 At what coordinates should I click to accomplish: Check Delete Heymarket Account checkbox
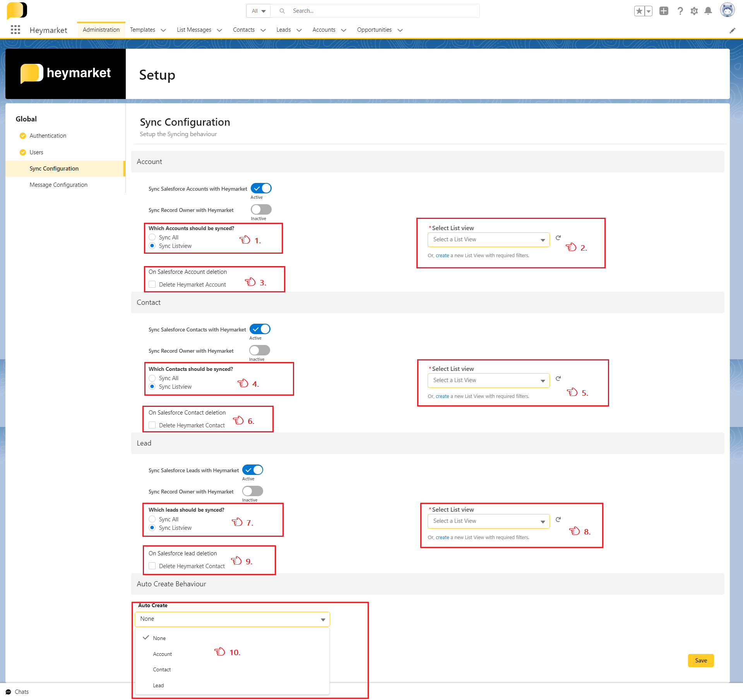pos(152,285)
